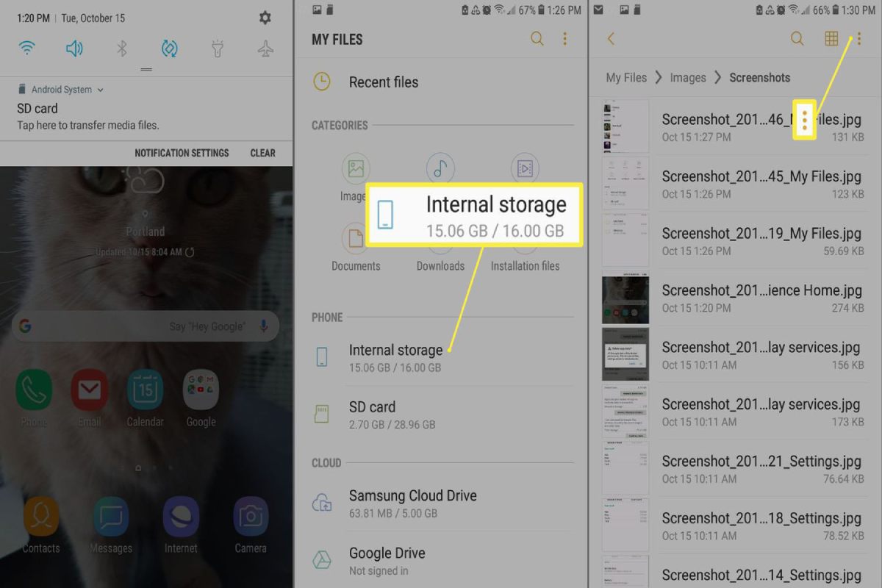This screenshot has width=882, height=588.
Task: Tap thumbnail of 76.64 KB Settings screenshot
Action: pyautogui.click(x=625, y=468)
